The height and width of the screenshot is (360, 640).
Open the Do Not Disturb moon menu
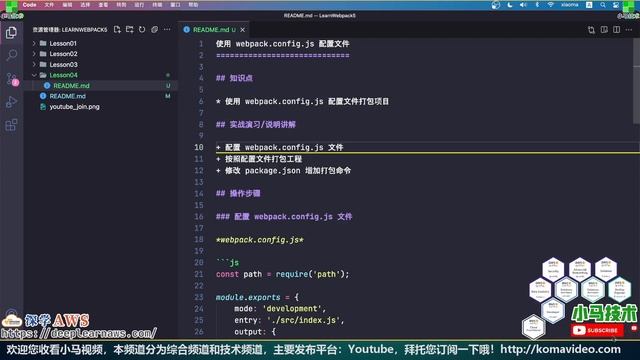tap(510, 5)
